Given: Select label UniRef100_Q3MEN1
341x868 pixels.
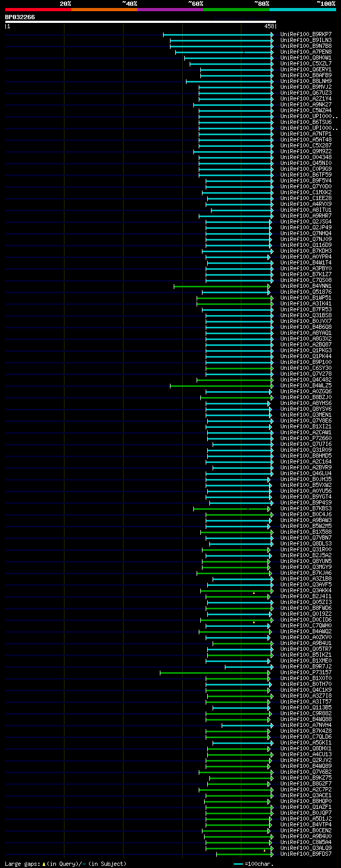Looking at the screenshot, I should pos(306,415).
